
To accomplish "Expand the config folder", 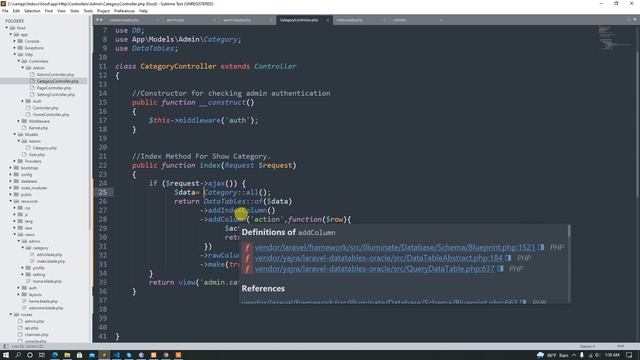I will click(x=11, y=174).
